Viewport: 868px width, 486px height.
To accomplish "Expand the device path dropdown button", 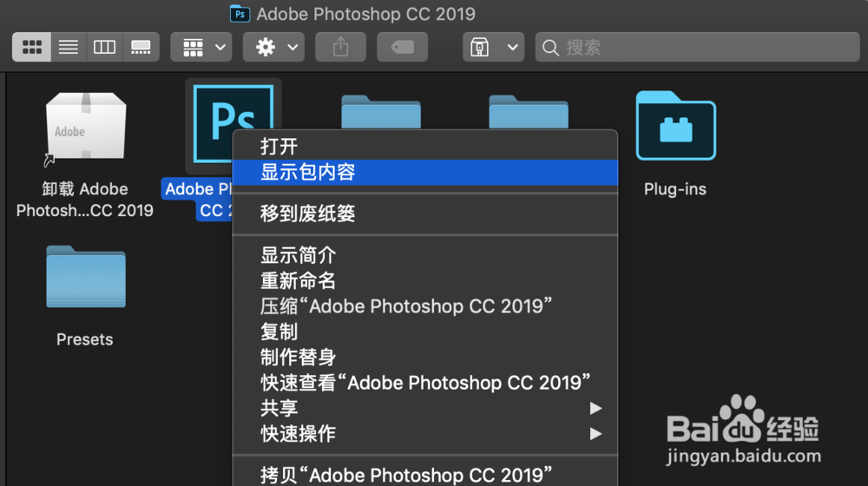I will (x=494, y=48).
